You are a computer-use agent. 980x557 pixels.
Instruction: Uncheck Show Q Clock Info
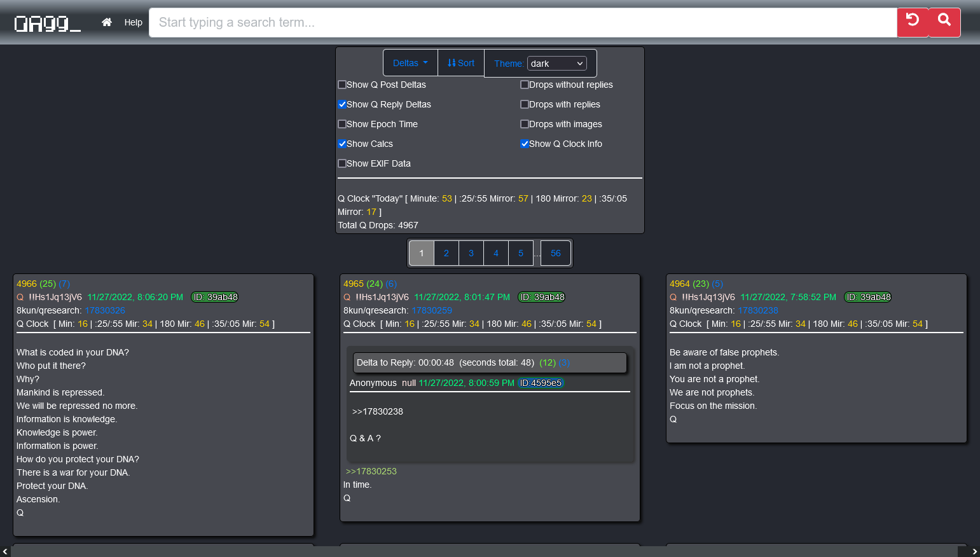[525, 144]
